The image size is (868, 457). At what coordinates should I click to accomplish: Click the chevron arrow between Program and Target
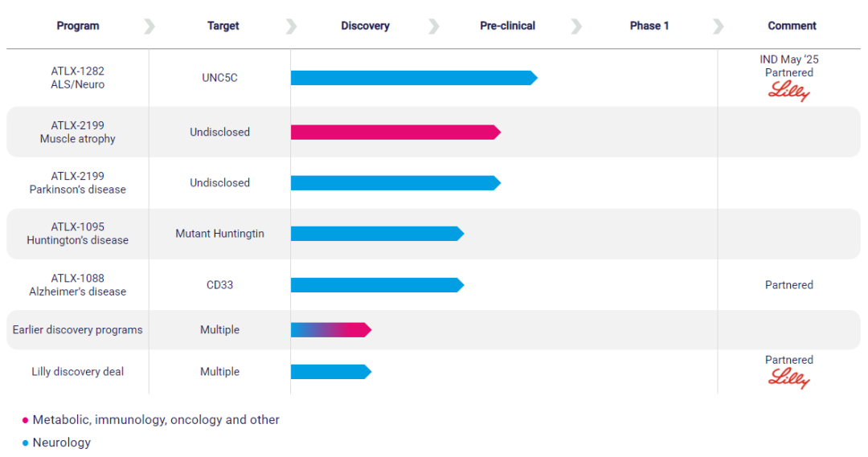point(149,27)
